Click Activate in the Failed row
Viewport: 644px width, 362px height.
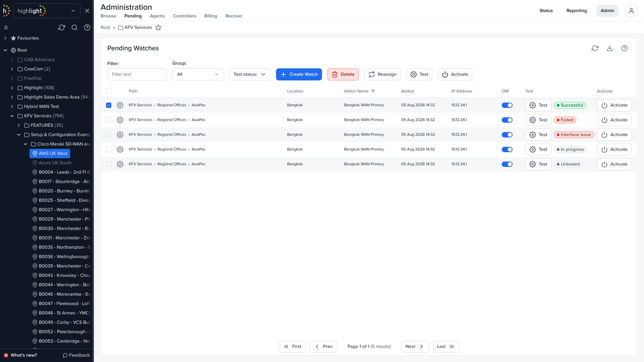click(x=614, y=120)
